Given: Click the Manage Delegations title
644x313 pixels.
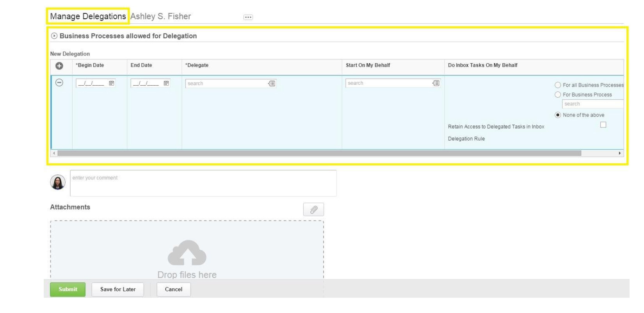Looking at the screenshot, I should click(x=88, y=16).
